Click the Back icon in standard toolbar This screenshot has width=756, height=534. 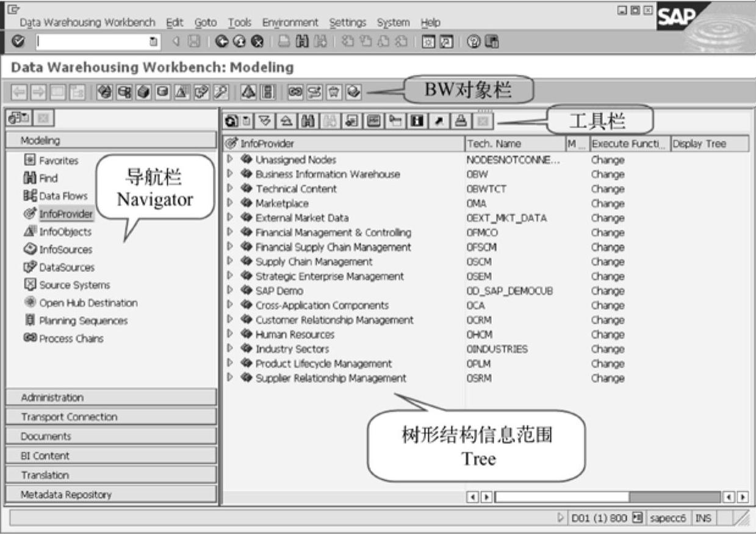pos(222,42)
